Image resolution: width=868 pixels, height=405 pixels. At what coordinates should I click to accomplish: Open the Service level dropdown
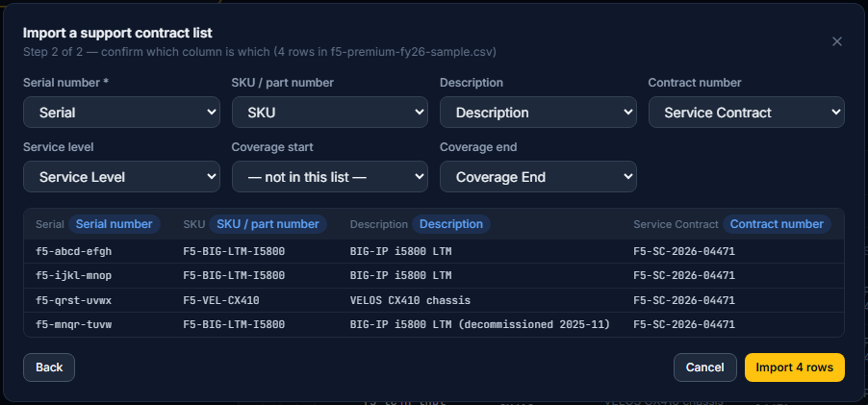click(122, 176)
